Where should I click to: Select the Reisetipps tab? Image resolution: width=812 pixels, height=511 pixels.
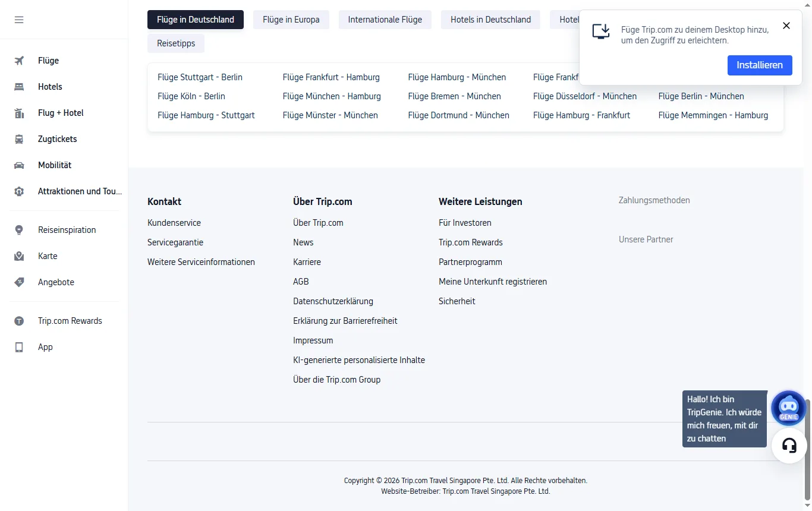(176, 43)
